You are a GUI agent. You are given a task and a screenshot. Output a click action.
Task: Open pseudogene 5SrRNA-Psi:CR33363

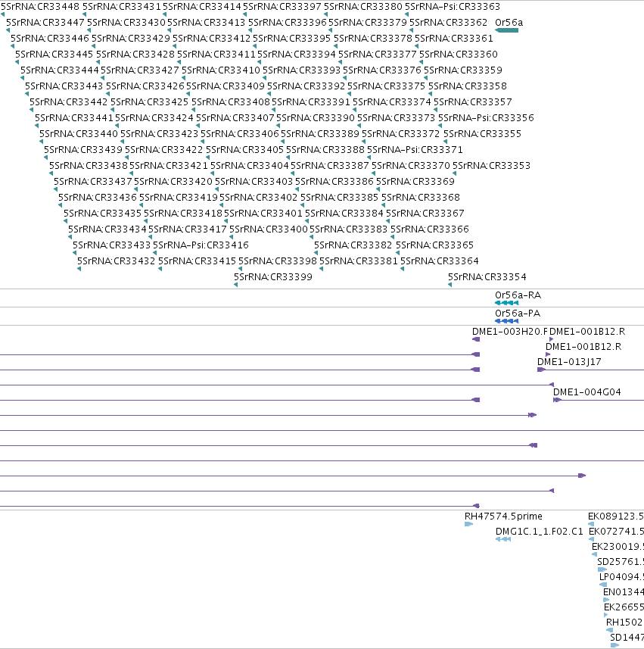[453, 7]
